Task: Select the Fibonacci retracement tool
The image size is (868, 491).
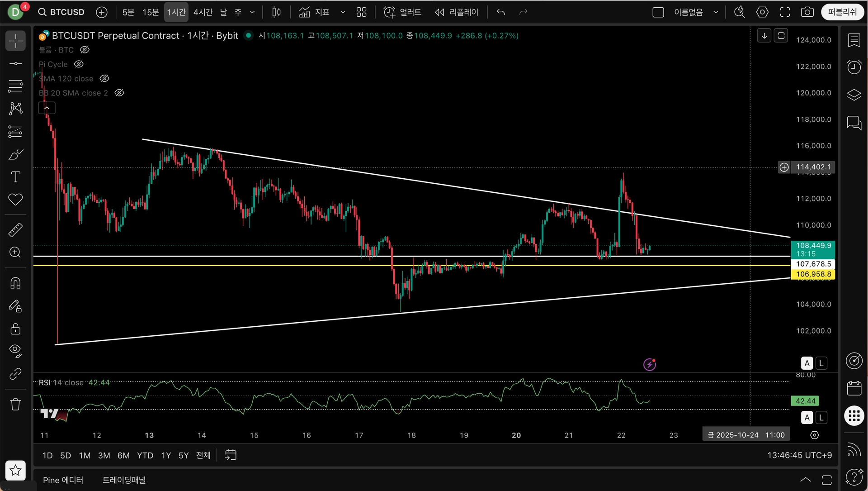Action: click(15, 85)
